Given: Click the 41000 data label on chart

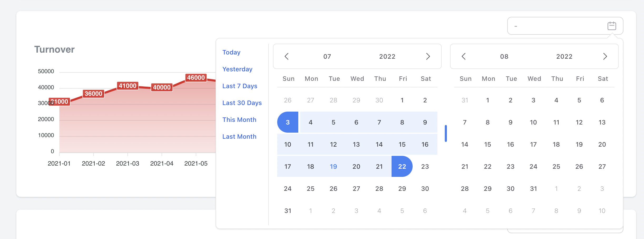Looking at the screenshot, I should [x=128, y=86].
